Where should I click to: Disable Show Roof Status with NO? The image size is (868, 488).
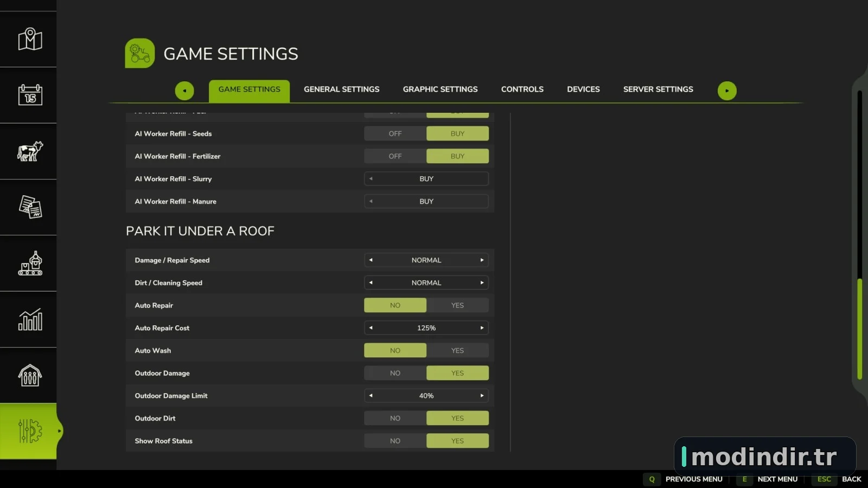pyautogui.click(x=395, y=441)
